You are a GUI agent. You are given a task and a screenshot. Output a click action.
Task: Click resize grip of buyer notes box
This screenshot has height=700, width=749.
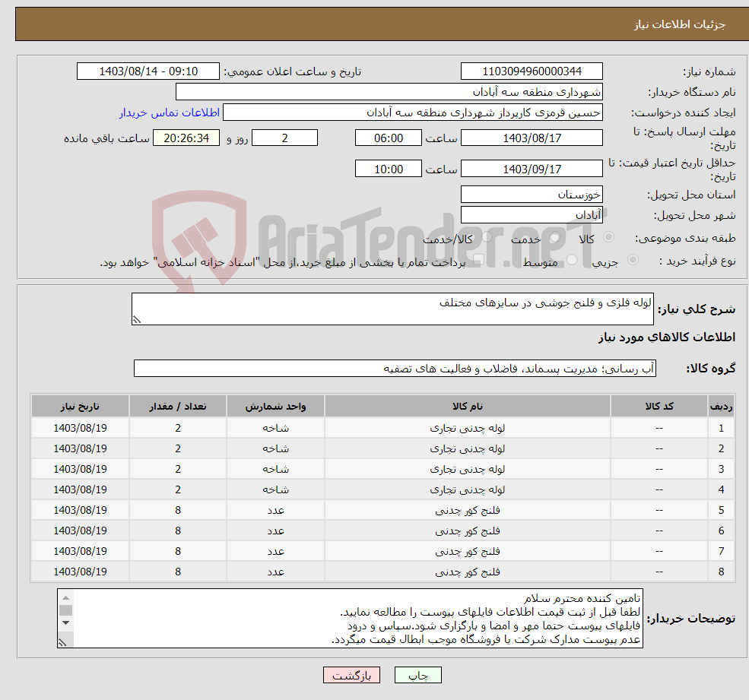(x=62, y=643)
